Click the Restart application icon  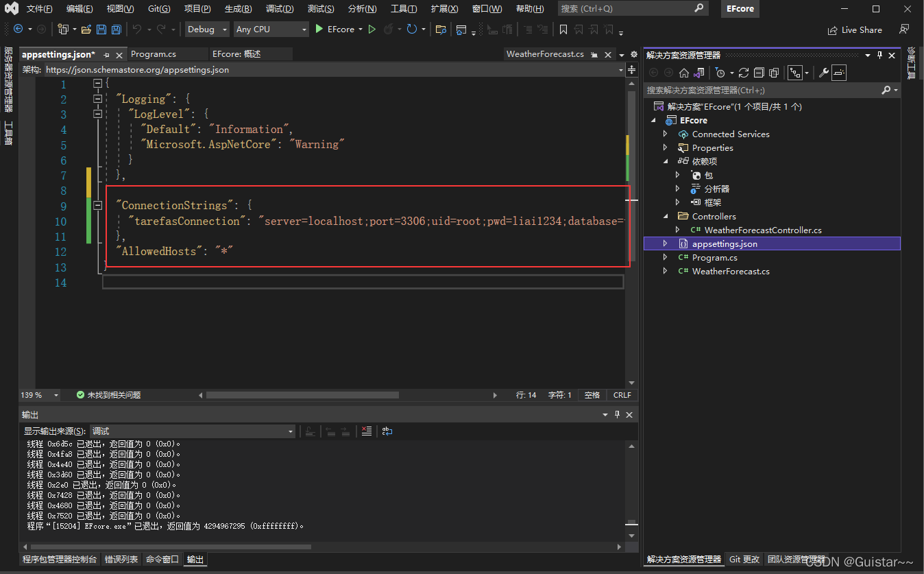coord(411,29)
